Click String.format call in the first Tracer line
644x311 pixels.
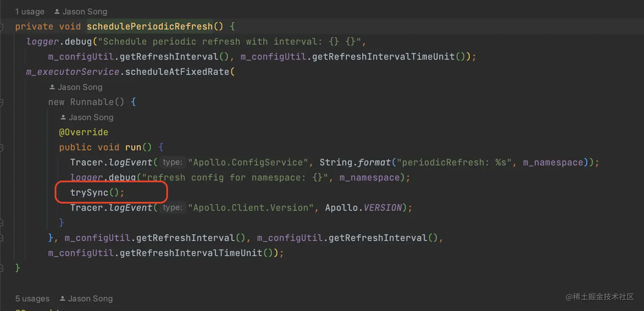pyautogui.click(x=356, y=163)
